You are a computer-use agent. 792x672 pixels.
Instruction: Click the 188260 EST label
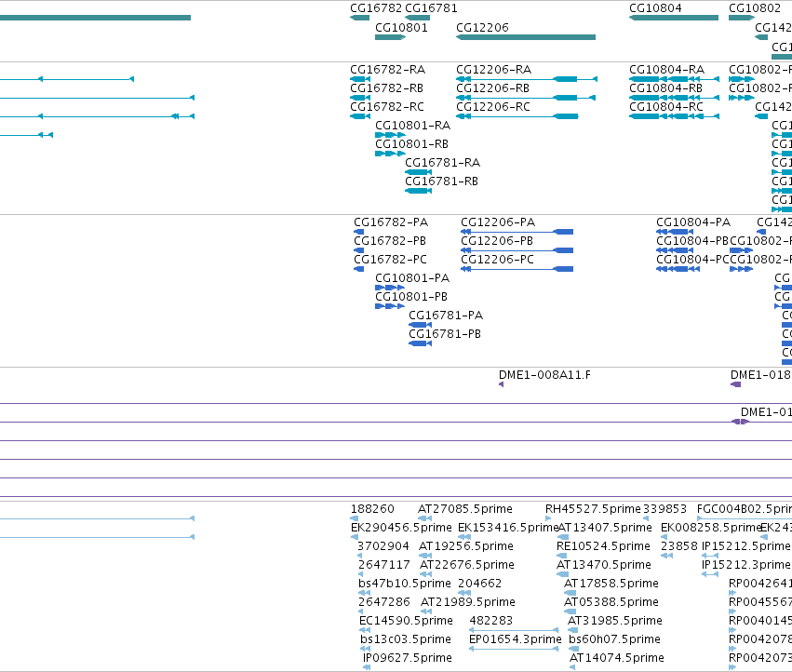click(x=373, y=509)
